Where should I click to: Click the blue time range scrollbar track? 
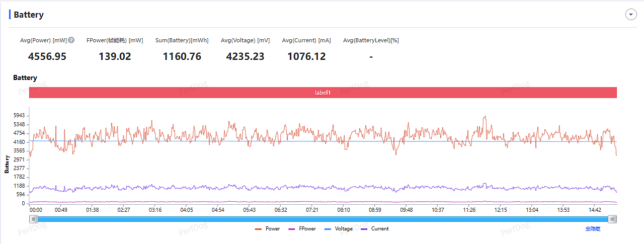[x=323, y=219]
